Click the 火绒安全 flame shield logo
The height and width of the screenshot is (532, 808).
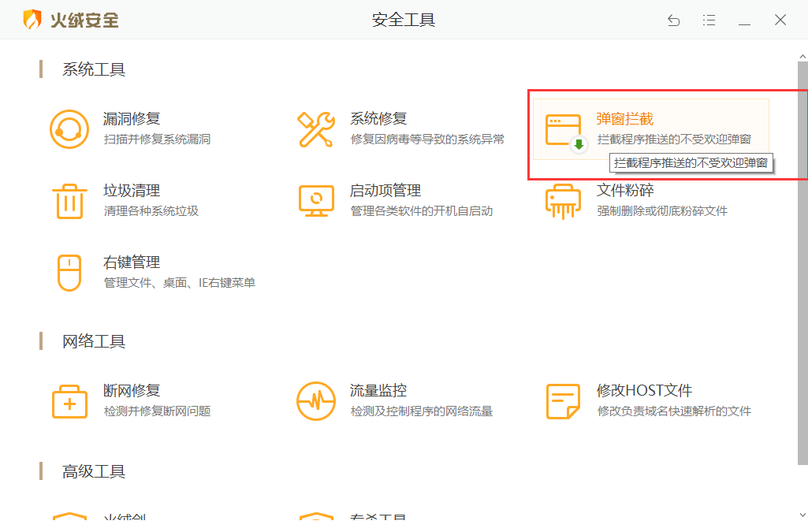pos(32,20)
